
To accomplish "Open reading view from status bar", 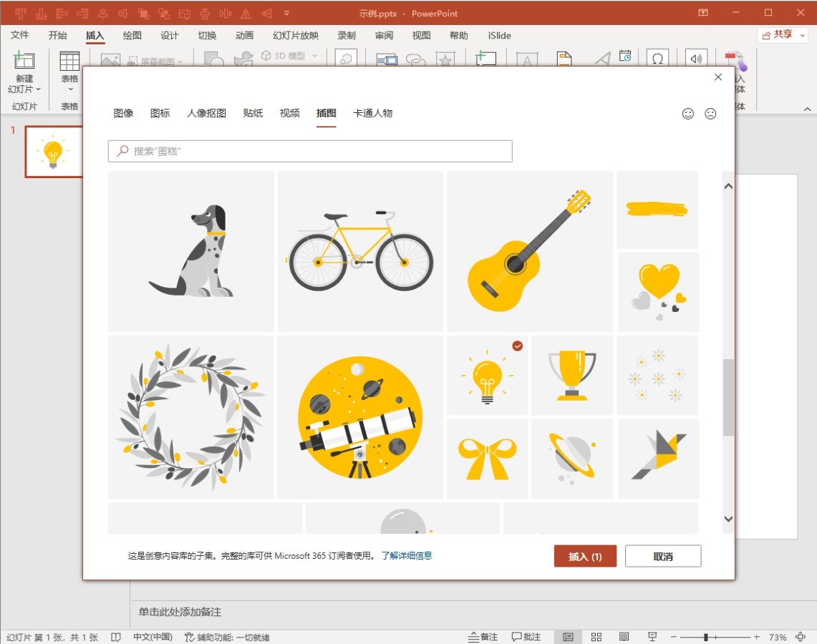I will click(x=624, y=637).
